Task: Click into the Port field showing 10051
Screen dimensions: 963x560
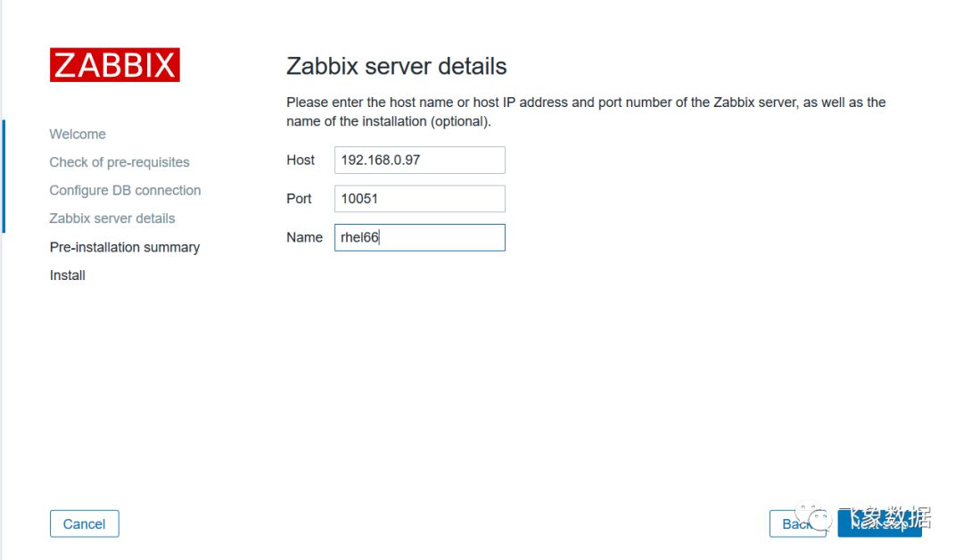Action: pyautogui.click(x=419, y=198)
